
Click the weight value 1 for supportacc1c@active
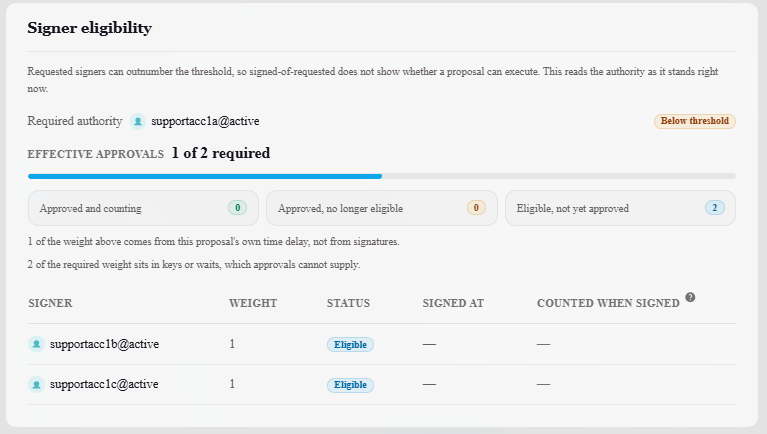click(x=232, y=384)
